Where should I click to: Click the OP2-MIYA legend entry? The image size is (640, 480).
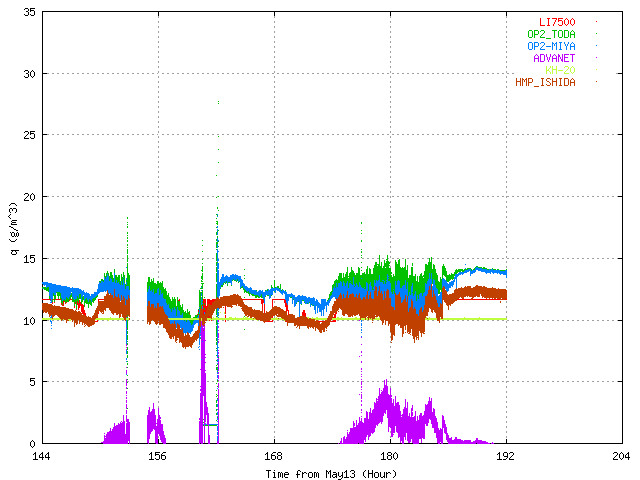[551, 46]
